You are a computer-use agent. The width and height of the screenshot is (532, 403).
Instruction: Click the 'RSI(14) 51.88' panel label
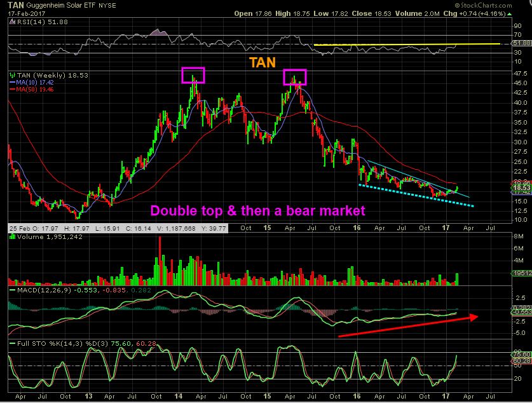coord(42,22)
